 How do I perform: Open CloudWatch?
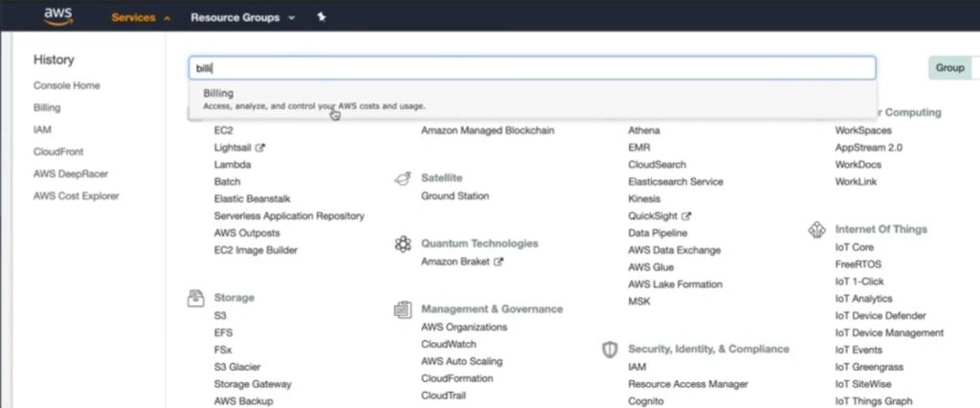tap(448, 344)
